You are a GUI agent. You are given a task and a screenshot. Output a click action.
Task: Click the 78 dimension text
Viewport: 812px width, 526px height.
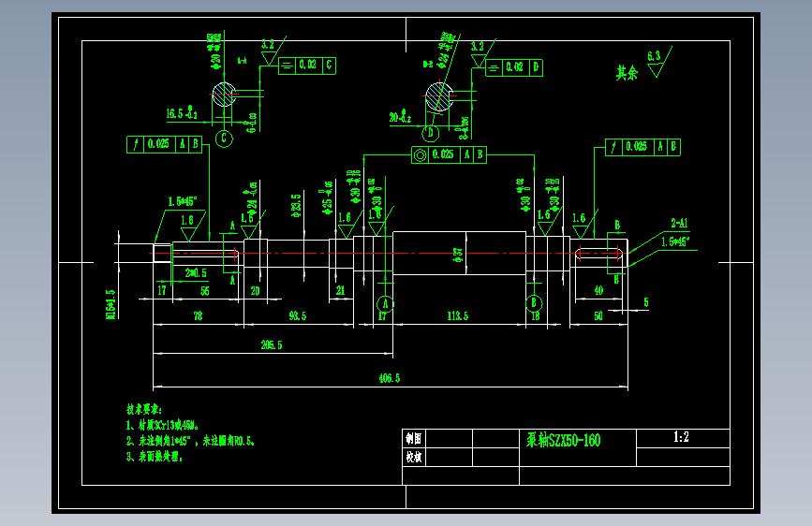click(198, 315)
